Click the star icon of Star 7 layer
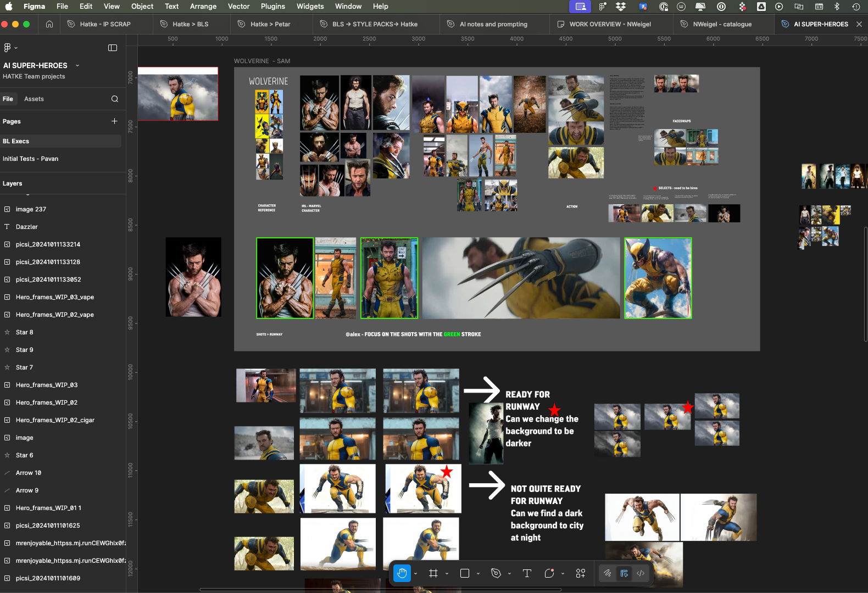Viewport: 868px width, 593px height. click(x=7, y=367)
